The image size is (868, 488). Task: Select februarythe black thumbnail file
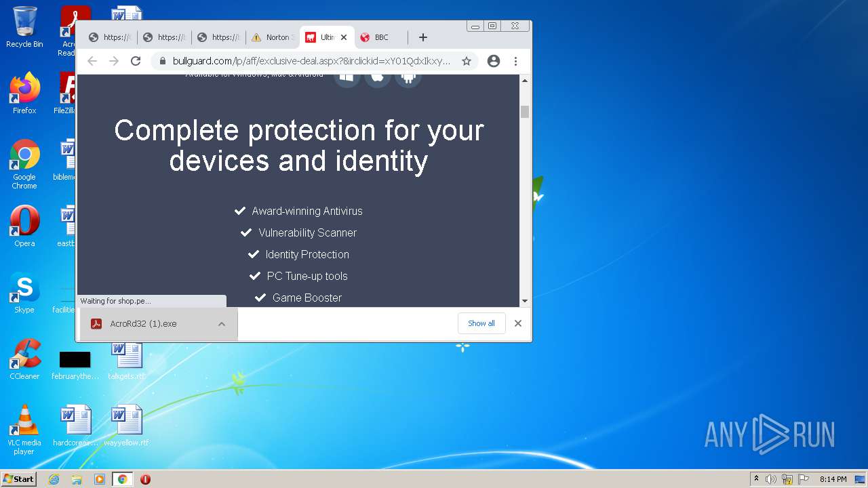pyautogui.click(x=75, y=365)
